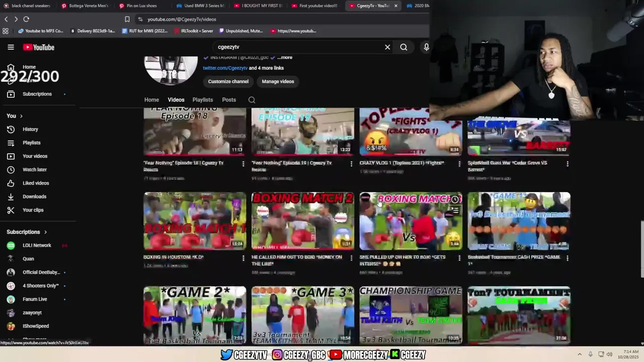Image resolution: width=644 pixels, height=362 pixels.
Task: Bookmark page via address bar icon
Action: (127, 19)
